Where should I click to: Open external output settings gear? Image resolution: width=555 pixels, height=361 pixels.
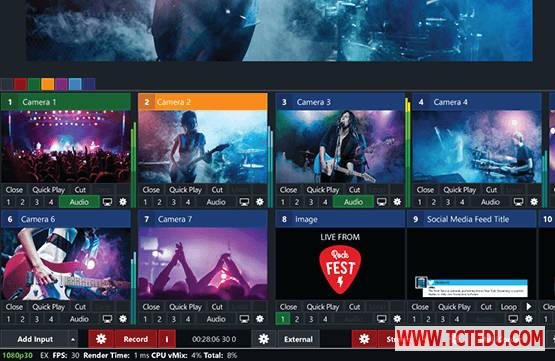(263, 339)
